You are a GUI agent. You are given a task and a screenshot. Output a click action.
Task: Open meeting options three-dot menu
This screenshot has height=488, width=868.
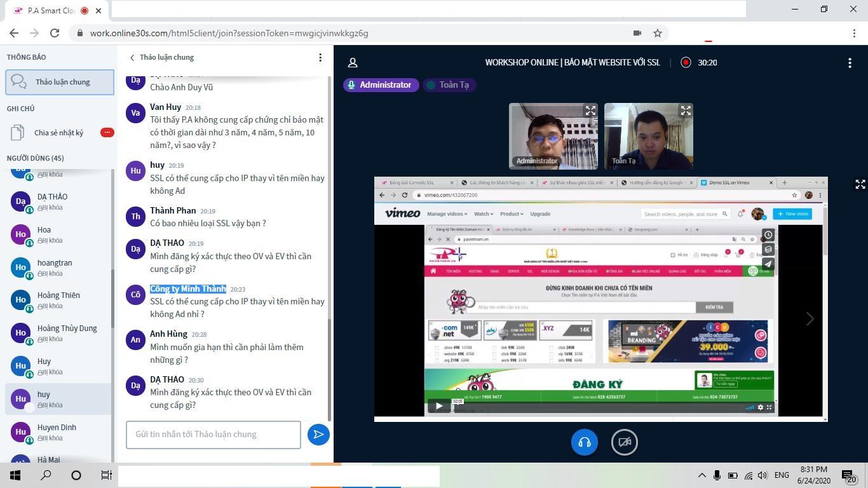(x=850, y=62)
